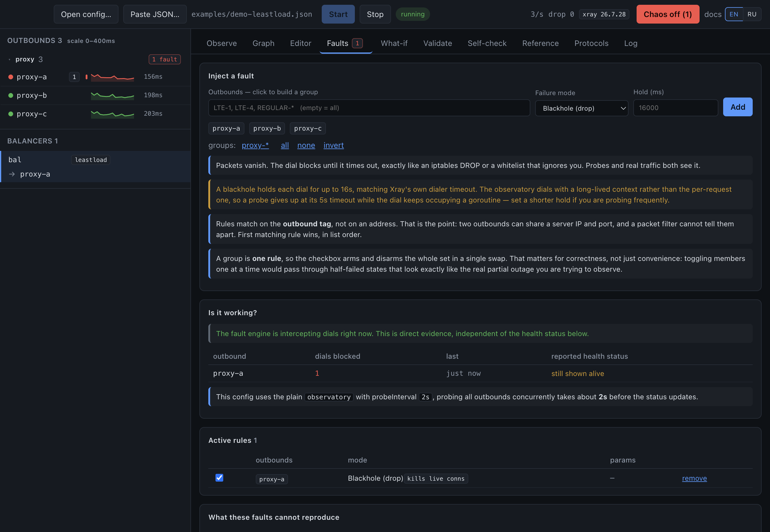
Task: Remove the proxy-a active rule
Action: tap(694, 478)
